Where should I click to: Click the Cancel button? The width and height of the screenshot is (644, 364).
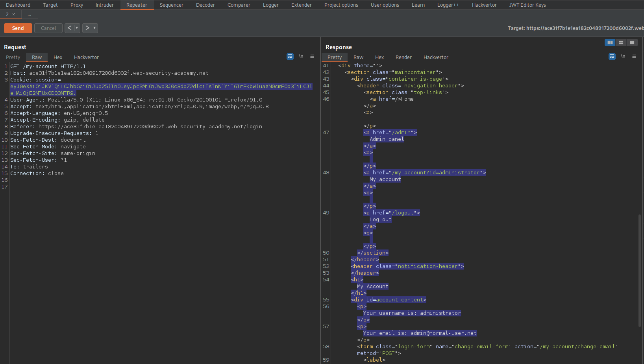coord(48,28)
